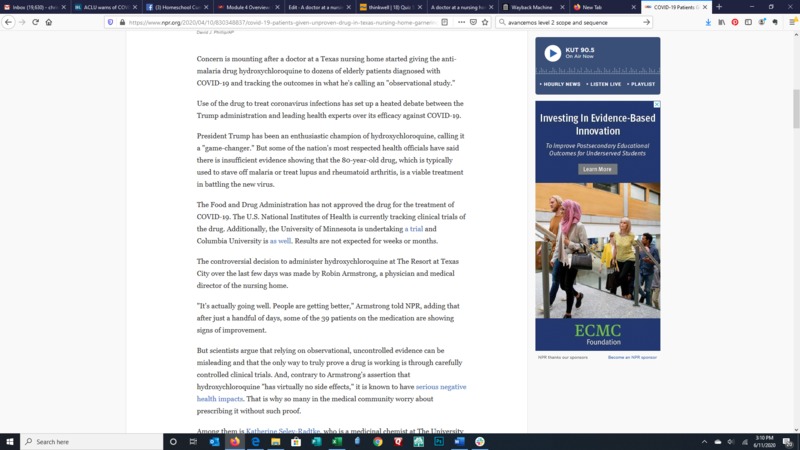
Task: Open the Hourly News link
Action: 561,84
